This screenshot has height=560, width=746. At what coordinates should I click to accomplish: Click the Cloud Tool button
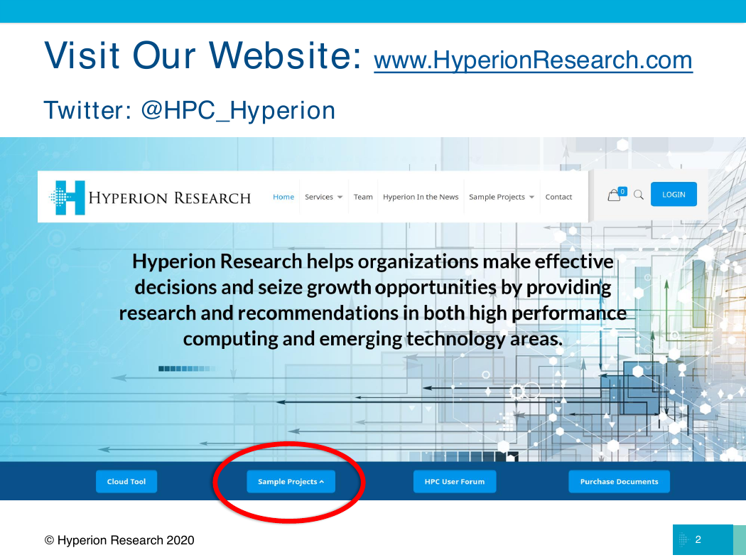pos(126,482)
